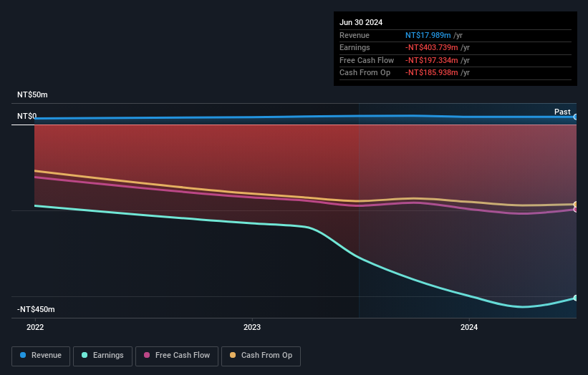Toggle the Earnings legend button

102,356
